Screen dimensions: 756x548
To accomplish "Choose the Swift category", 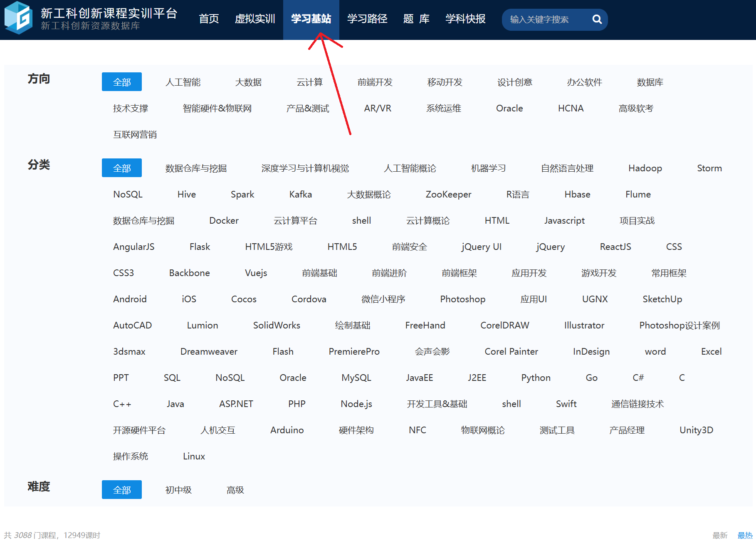I will click(x=566, y=404).
